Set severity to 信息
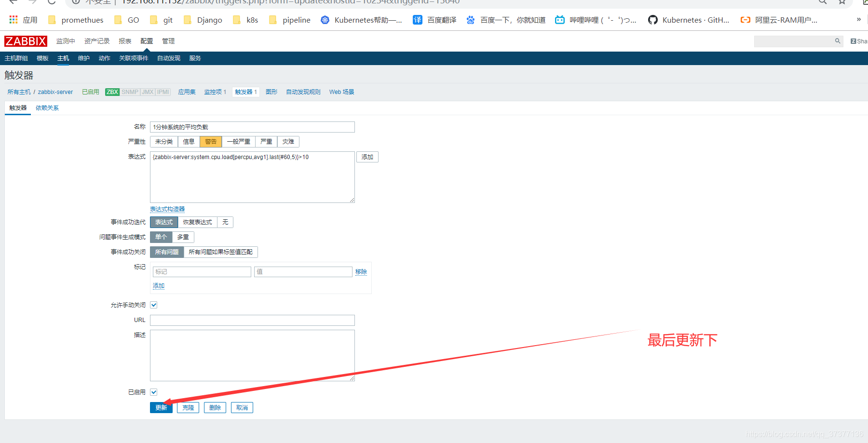Screen dimensions: 868x443 189,142
